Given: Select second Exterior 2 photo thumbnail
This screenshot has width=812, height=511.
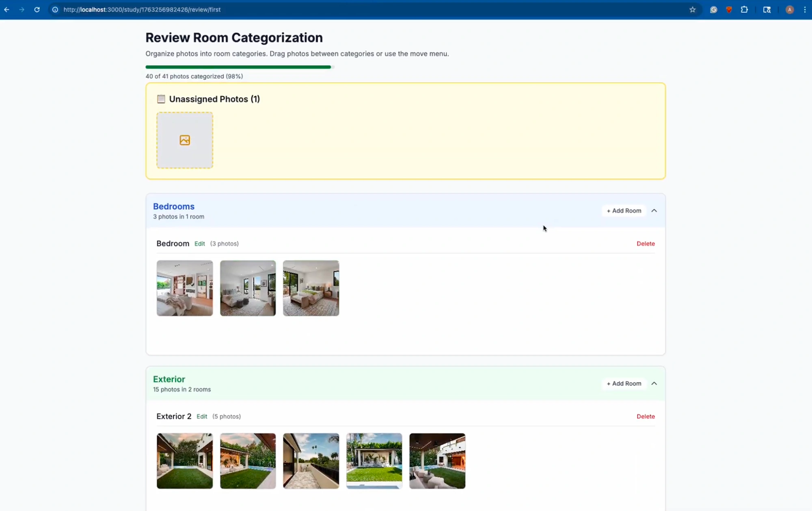Looking at the screenshot, I should [x=248, y=461].
